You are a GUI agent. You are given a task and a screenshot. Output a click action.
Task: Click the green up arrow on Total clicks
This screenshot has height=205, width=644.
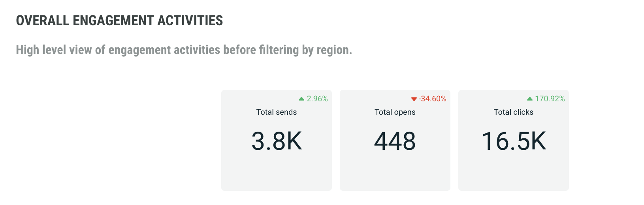[530, 99]
